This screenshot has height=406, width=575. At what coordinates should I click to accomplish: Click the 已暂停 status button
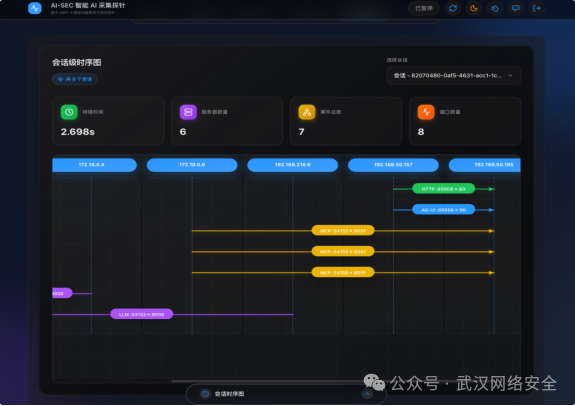(x=424, y=8)
